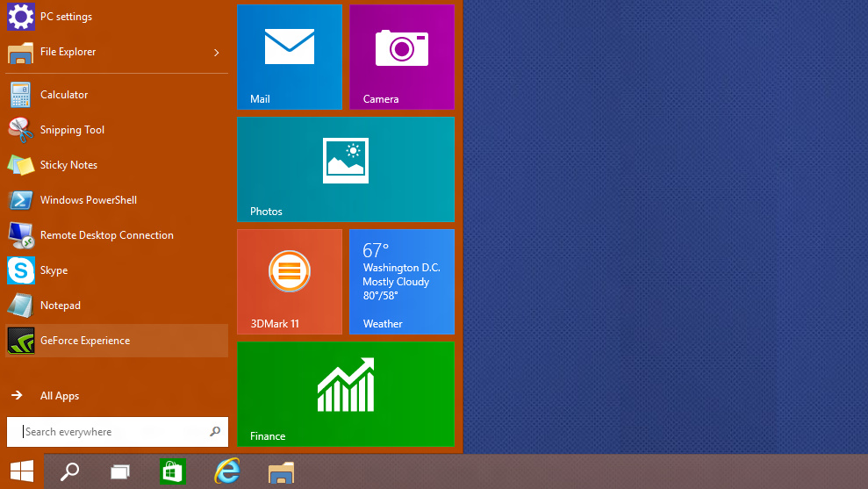This screenshot has width=868, height=489.
Task: Click the Snipping Tool label
Action: (x=73, y=130)
